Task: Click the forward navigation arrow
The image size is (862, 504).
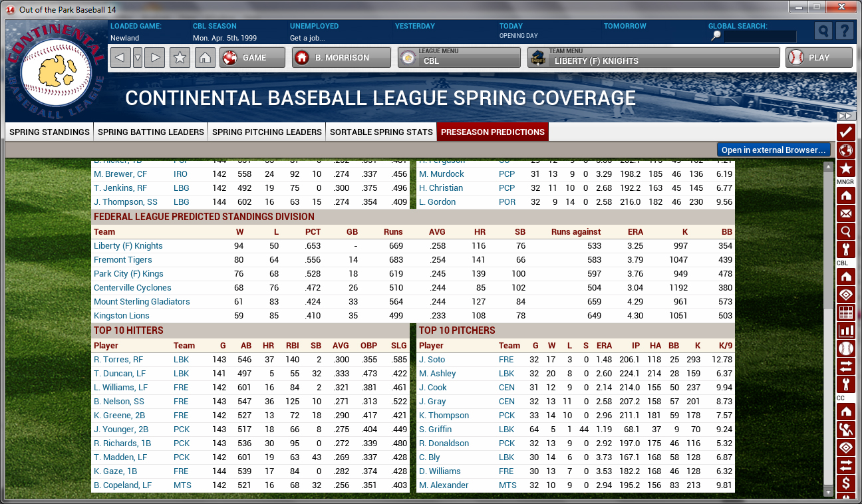Action: click(155, 58)
